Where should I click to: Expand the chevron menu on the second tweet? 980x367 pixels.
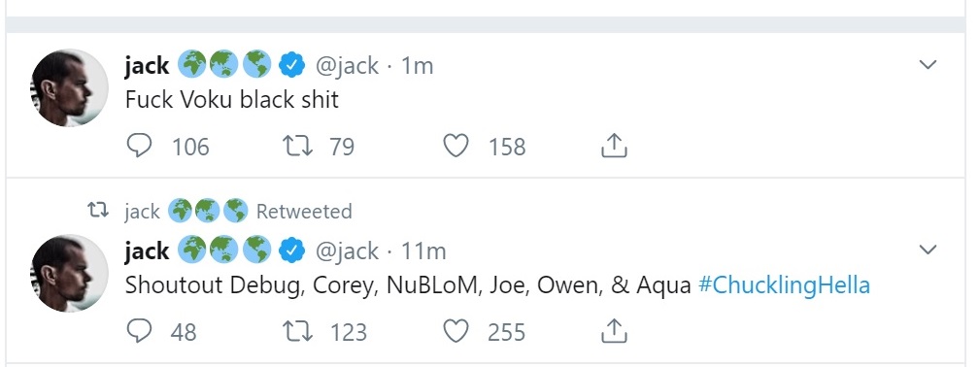click(x=929, y=250)
